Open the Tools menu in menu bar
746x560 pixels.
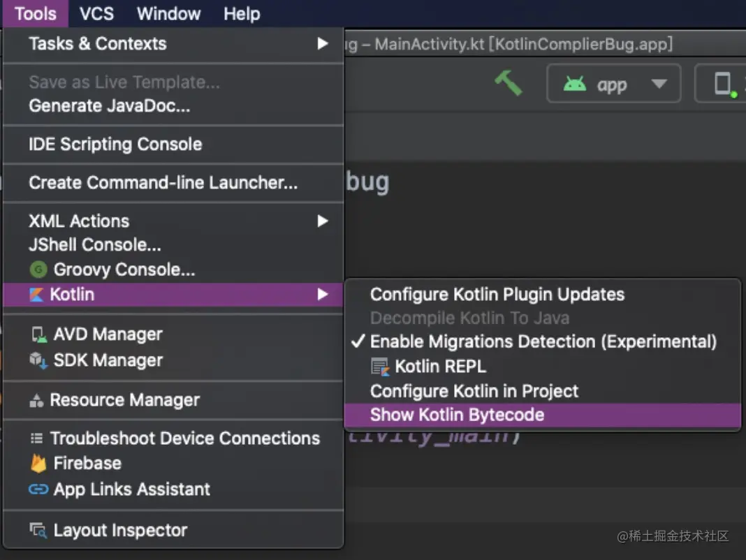point(36,13)
